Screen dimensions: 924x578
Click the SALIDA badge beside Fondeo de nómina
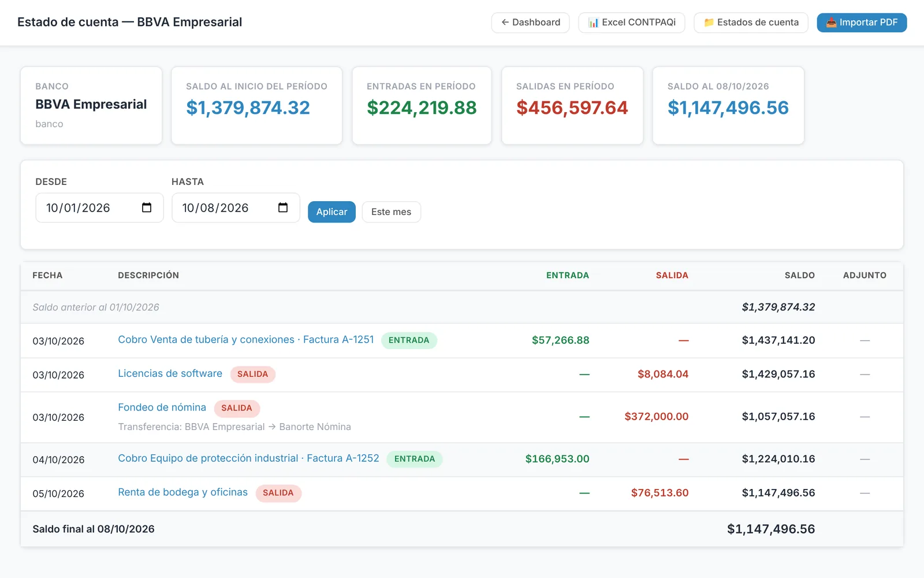click(x=237, y=408)
